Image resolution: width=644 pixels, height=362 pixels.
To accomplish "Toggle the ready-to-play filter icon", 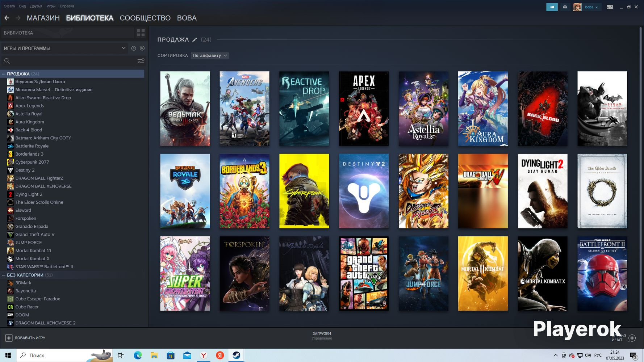I will (142, 48).
